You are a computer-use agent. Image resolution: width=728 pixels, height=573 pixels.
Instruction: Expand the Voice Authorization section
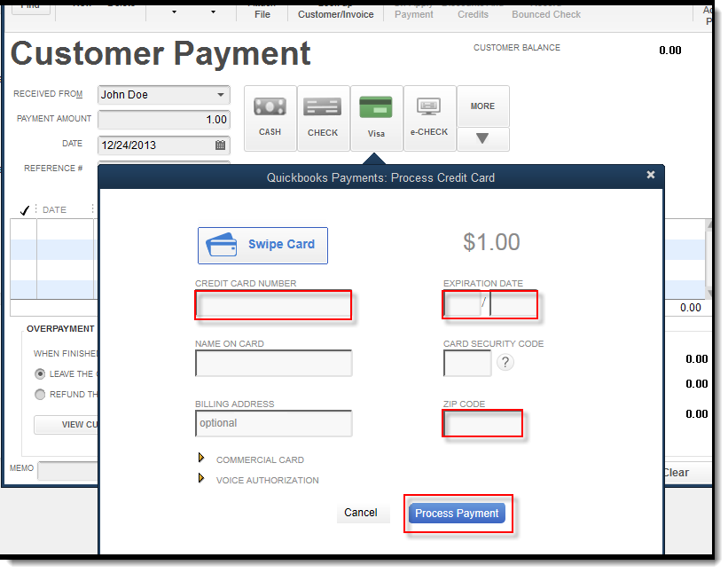[201, 478]
